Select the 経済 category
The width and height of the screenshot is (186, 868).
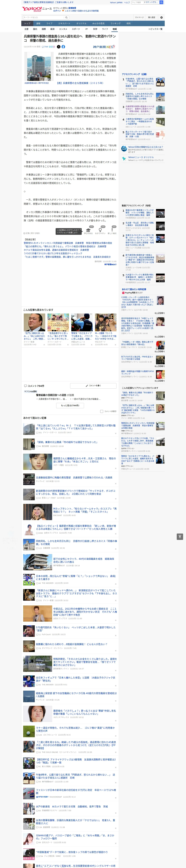(x=52, y=29)
